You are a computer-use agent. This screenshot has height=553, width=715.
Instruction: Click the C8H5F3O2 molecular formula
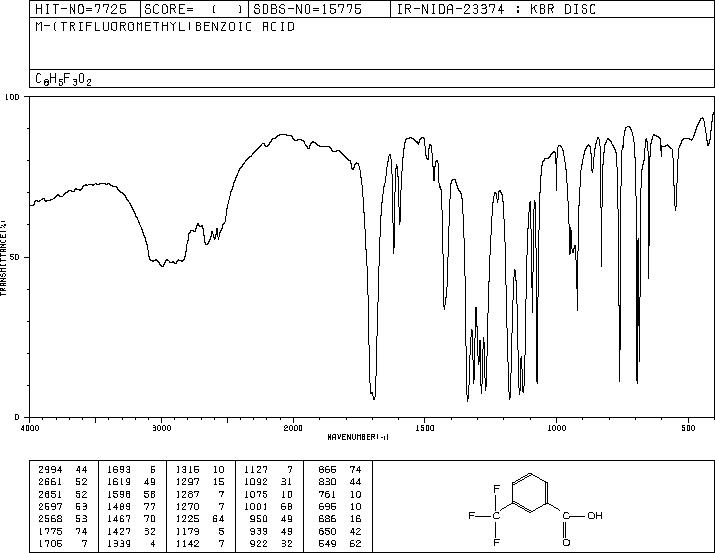63,79
